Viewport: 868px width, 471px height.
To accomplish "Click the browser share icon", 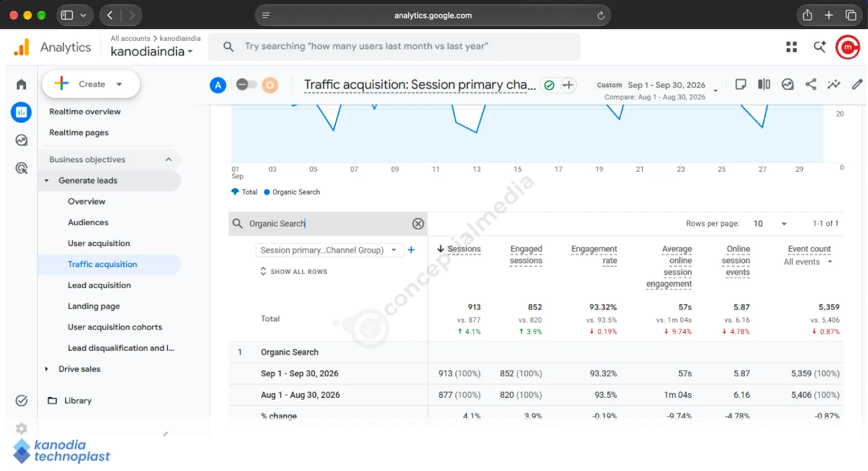I will coord(807,15).
